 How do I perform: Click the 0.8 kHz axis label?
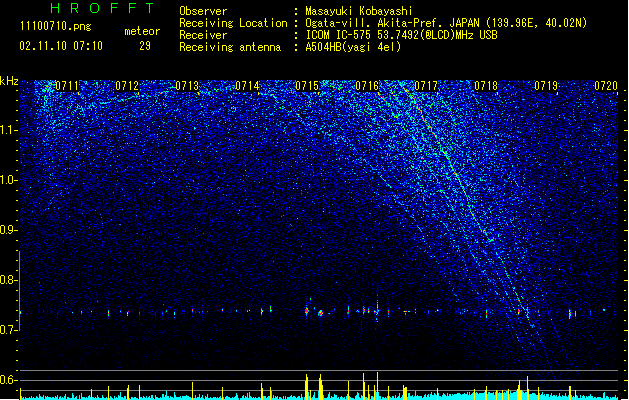[8, 280]
